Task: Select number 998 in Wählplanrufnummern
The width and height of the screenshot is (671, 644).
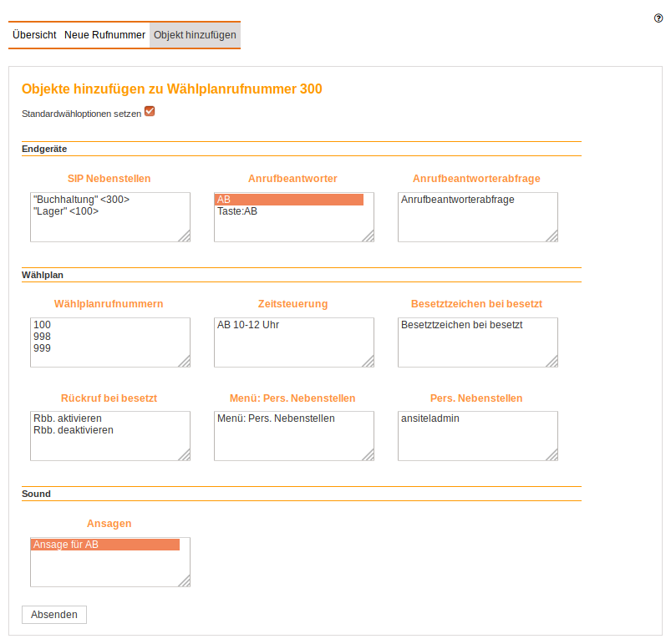Action: click(42, 337)
